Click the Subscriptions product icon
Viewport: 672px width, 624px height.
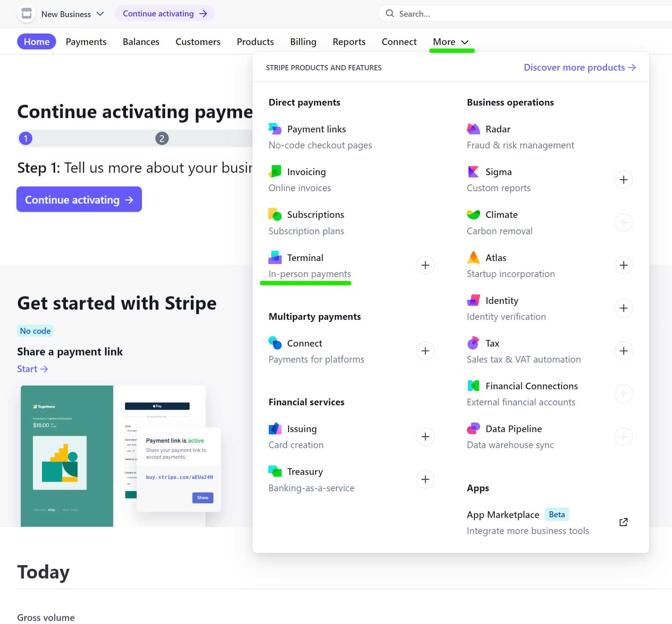click(x=275, y=214)
